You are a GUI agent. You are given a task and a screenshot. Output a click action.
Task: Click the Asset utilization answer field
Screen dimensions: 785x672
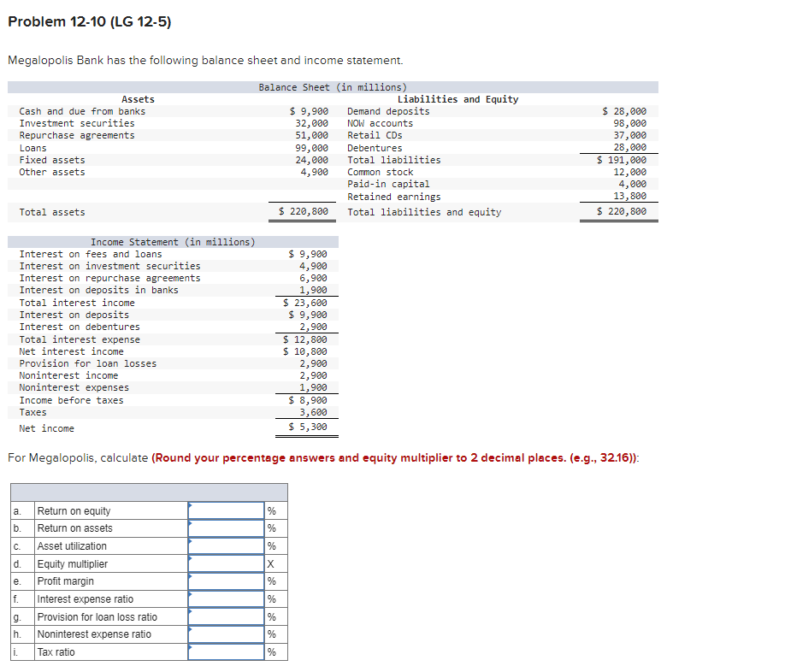[227, 545]
